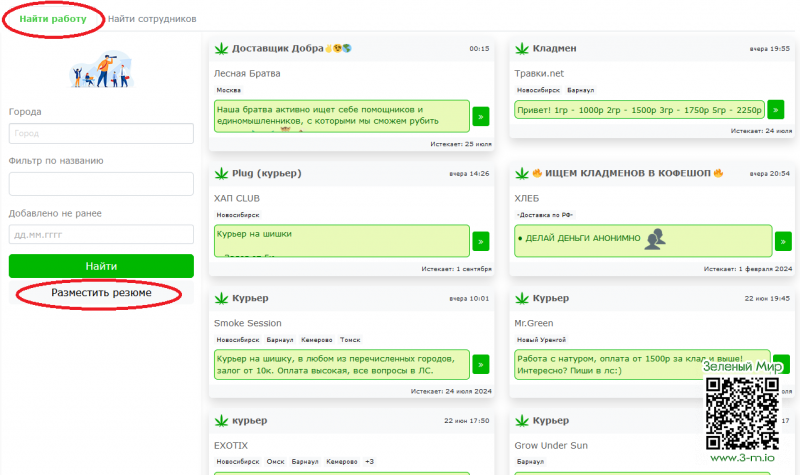Click the people illustration above the filters

tap(101, 68)
